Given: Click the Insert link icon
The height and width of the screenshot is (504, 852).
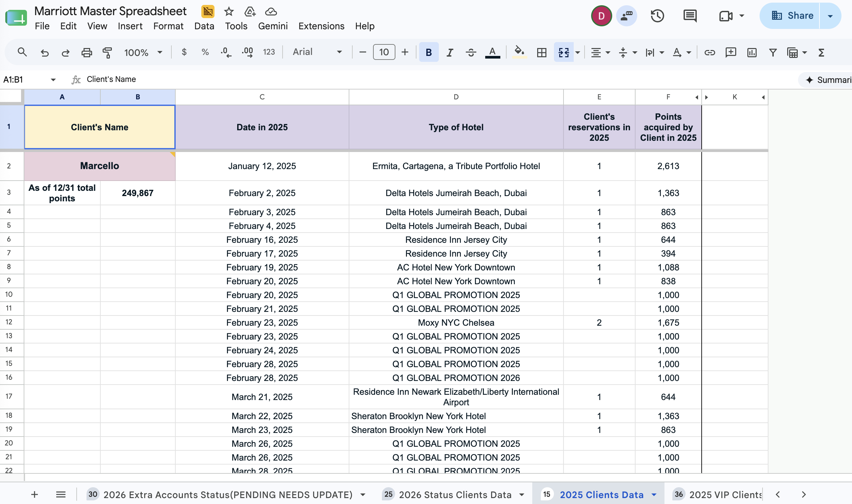Looking at the screenshot, I should pyautogui.click(x=709, y=52).
